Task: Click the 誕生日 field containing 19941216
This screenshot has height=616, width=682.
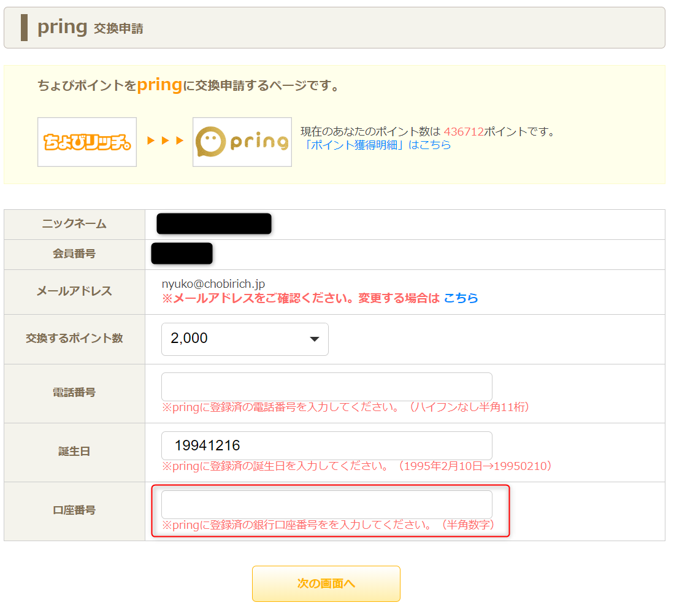Action: [327, 445]
